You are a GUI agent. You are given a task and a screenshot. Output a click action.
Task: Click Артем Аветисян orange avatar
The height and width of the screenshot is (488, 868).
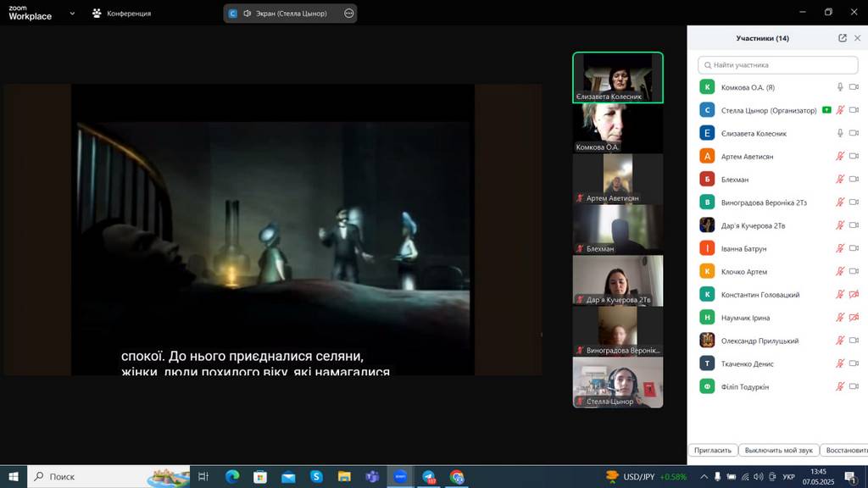pyautogui.click(x=707, y=156)
